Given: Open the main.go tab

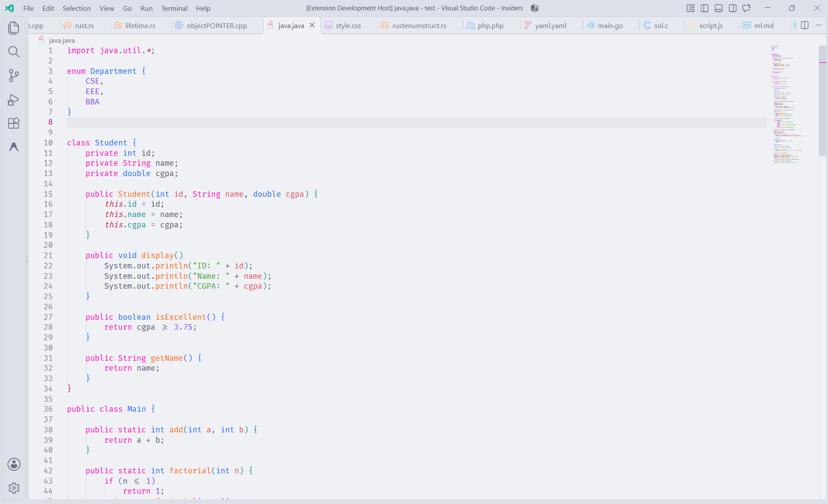Looking at the screenshot, I should tap(610, 25).
